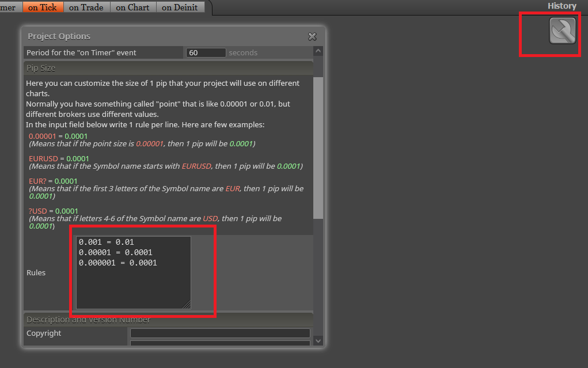Screen dimensions: 588x368
Task: Switch to the on Chart tab
Action: coord(133,7)
